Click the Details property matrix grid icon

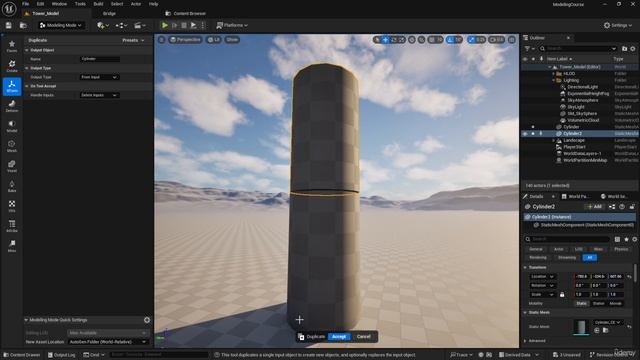(x=617, y=239)
